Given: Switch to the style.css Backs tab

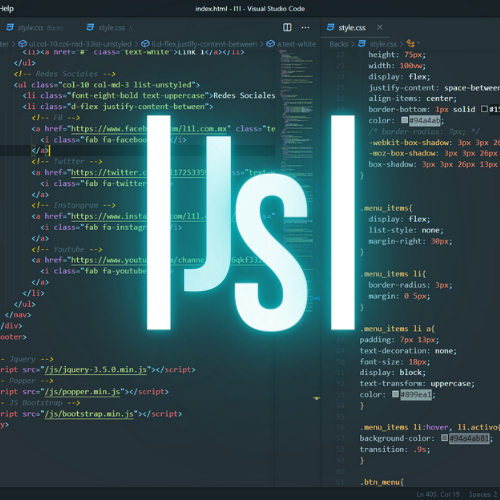Looking at the screenshot, I should click(35, 28).
